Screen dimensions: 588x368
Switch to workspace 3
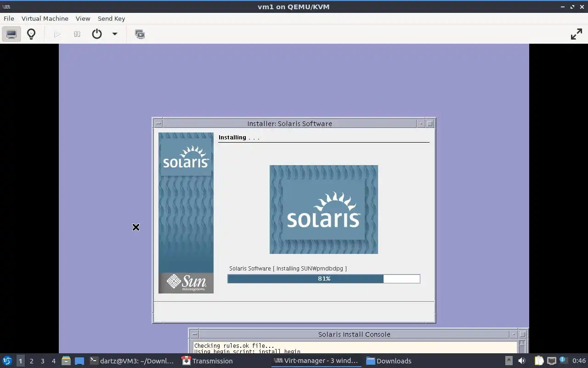[x=42, y=361]
